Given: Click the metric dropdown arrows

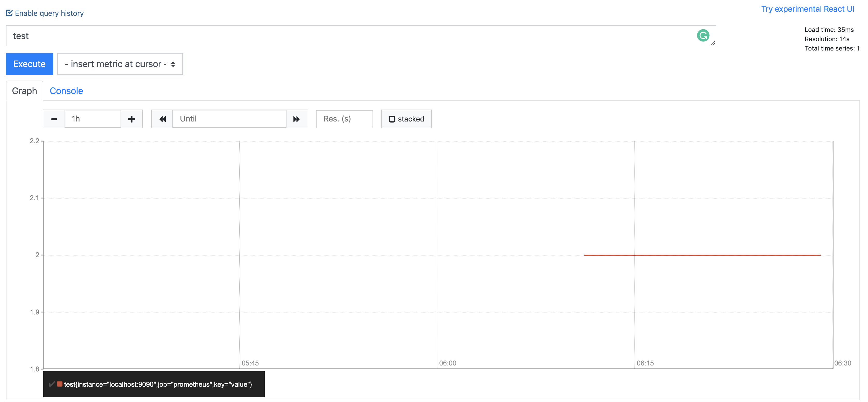Looking at the screenshot, I should pyautogui.click(x=173, y=64).
